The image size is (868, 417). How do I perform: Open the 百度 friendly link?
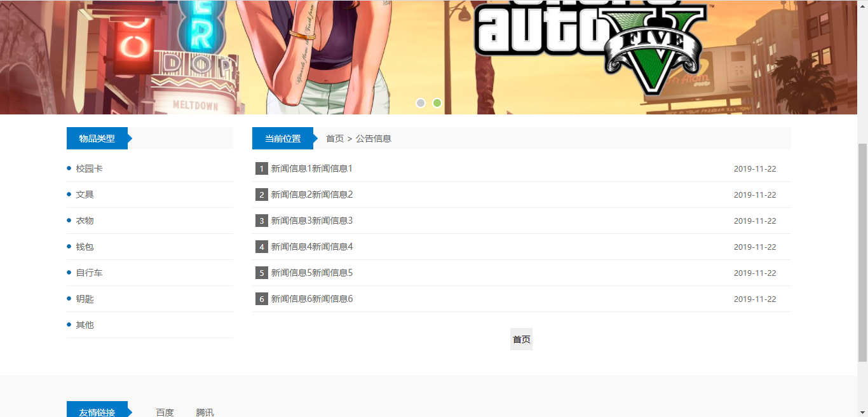coord(165,413)
